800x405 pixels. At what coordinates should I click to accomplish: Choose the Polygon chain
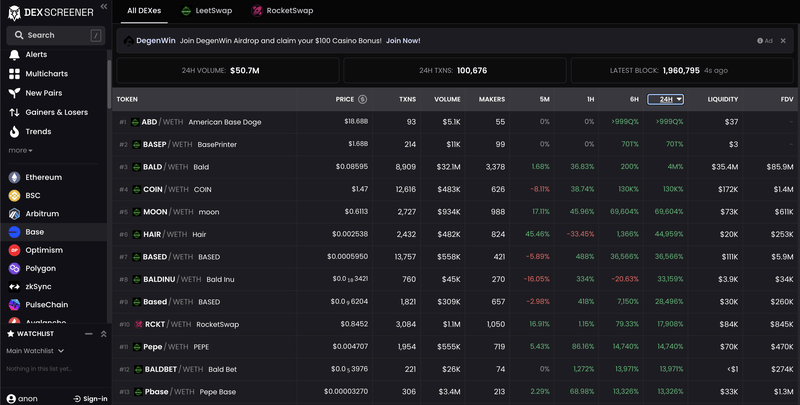[41, 268]
